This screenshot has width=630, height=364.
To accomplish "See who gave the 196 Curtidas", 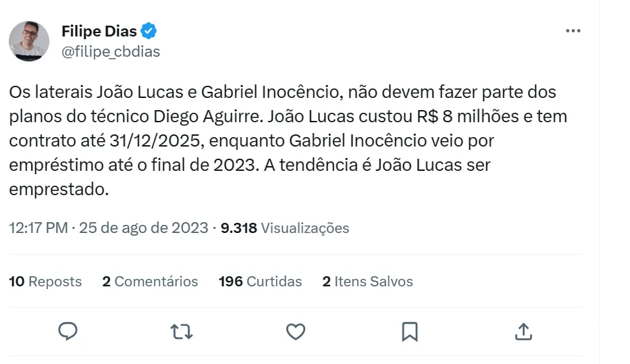I will [x=260, y=282].
